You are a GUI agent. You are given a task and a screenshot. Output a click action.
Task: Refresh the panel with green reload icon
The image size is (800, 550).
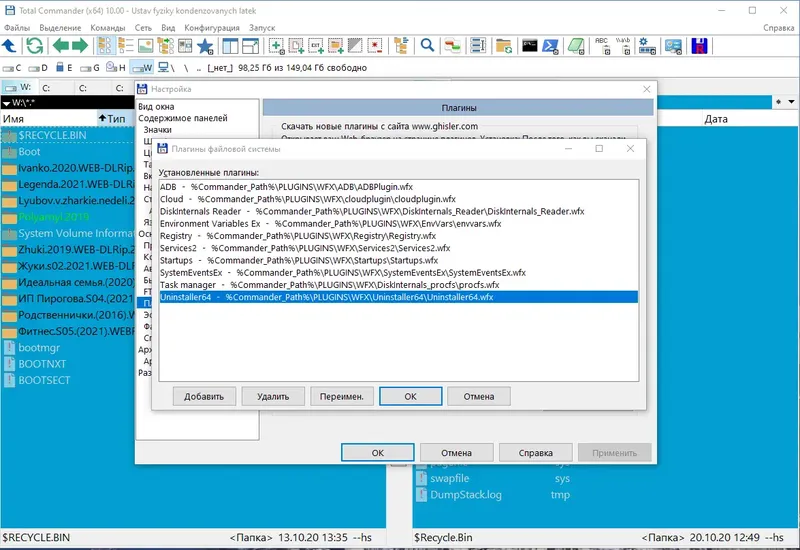[x=35, y=46]
